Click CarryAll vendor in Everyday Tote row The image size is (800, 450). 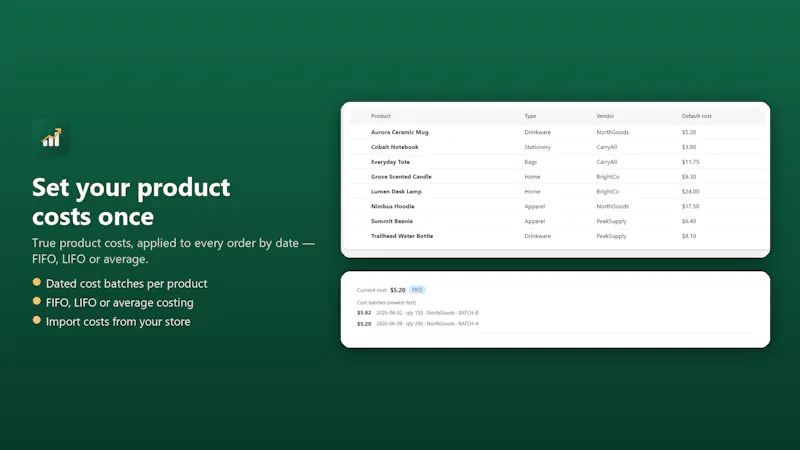pyautogui.click(x=607, y=162)
